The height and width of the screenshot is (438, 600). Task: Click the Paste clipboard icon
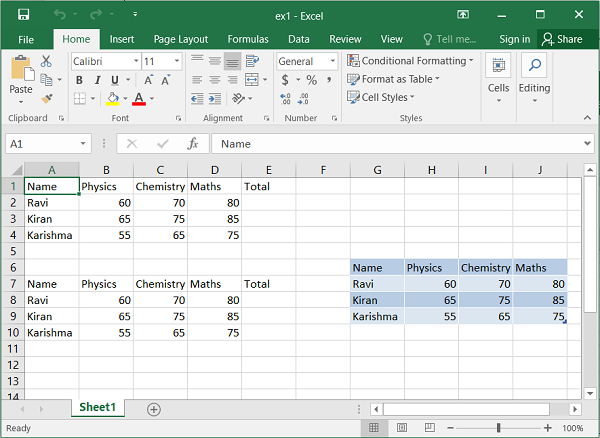pyautogui.click(x=21, y=70)
